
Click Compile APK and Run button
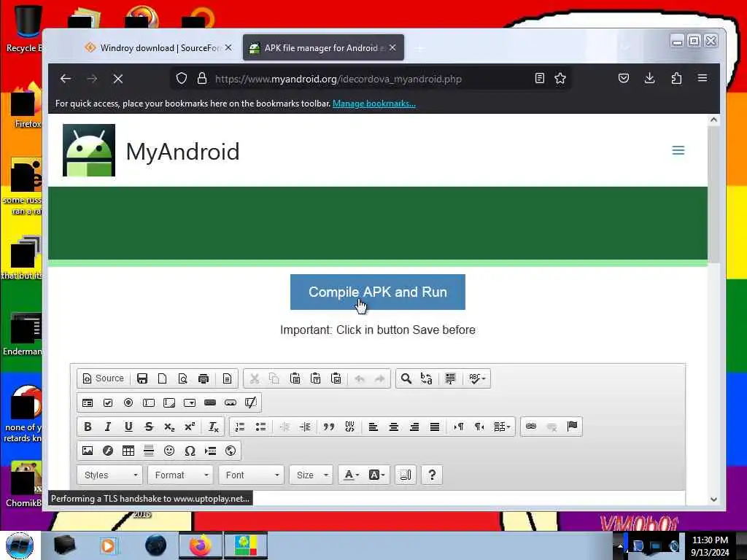(378, 292)
